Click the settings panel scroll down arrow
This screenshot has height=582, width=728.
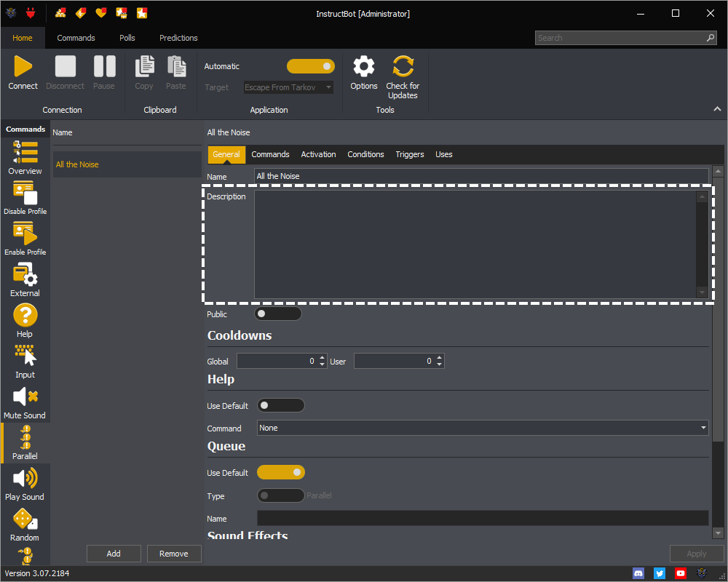(x=718, y=533)
